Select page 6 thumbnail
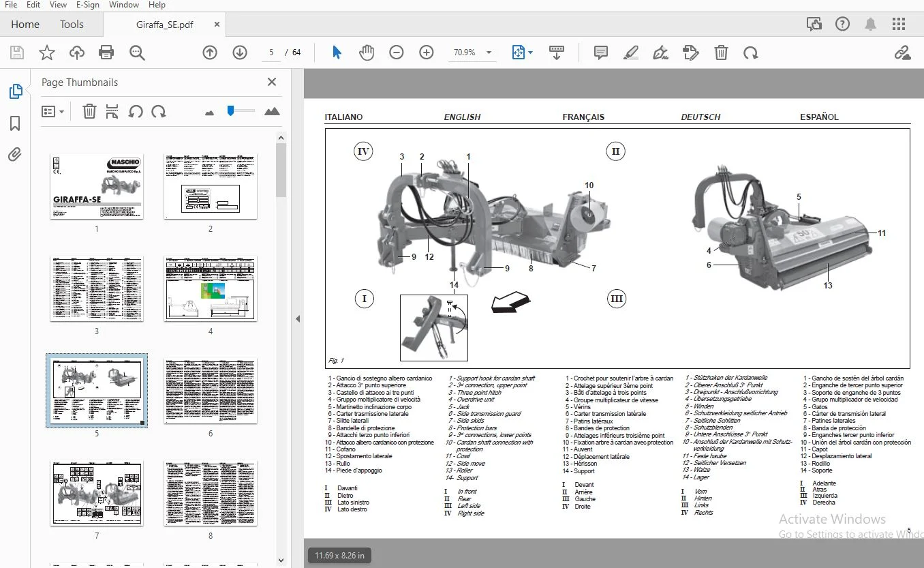The image size is (924, 568). pos(211,390)
